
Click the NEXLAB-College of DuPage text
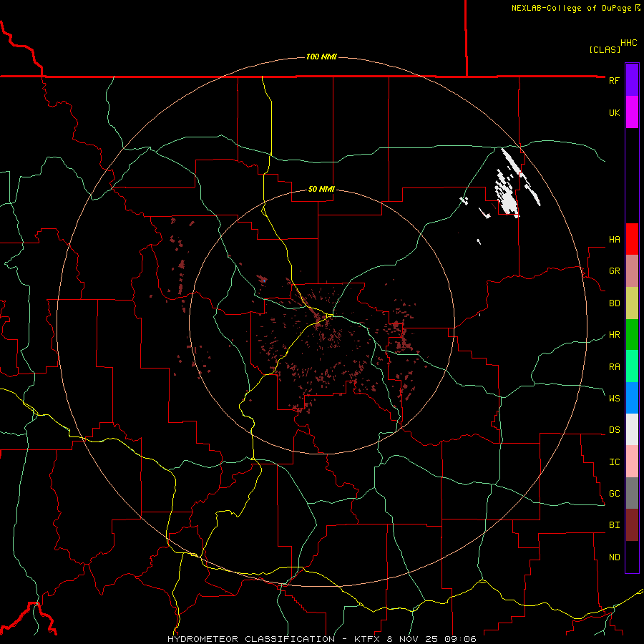571,8
